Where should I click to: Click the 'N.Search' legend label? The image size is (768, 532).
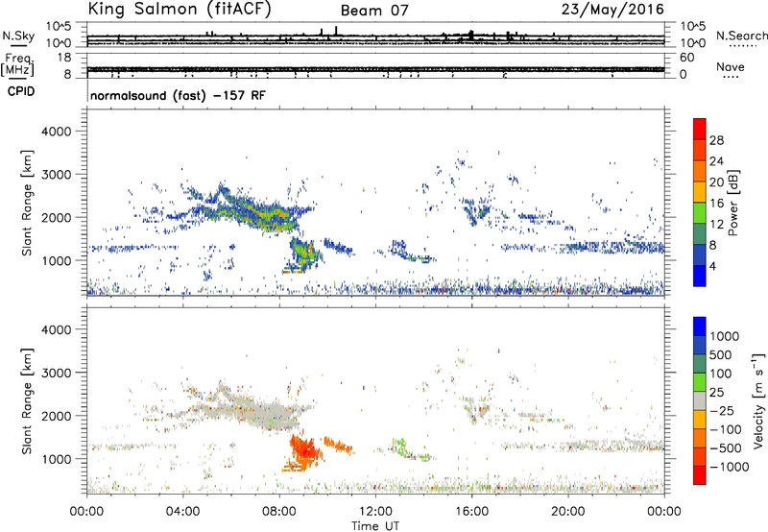(741, 36)
